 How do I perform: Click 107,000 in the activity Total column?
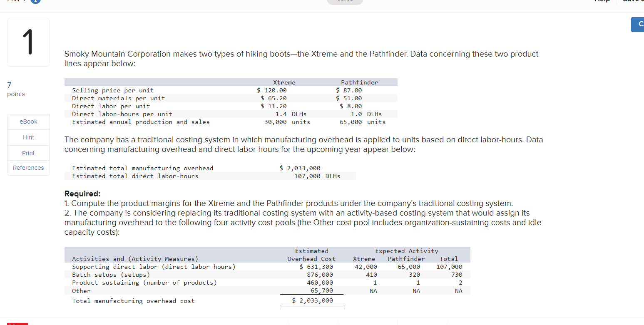449,267
